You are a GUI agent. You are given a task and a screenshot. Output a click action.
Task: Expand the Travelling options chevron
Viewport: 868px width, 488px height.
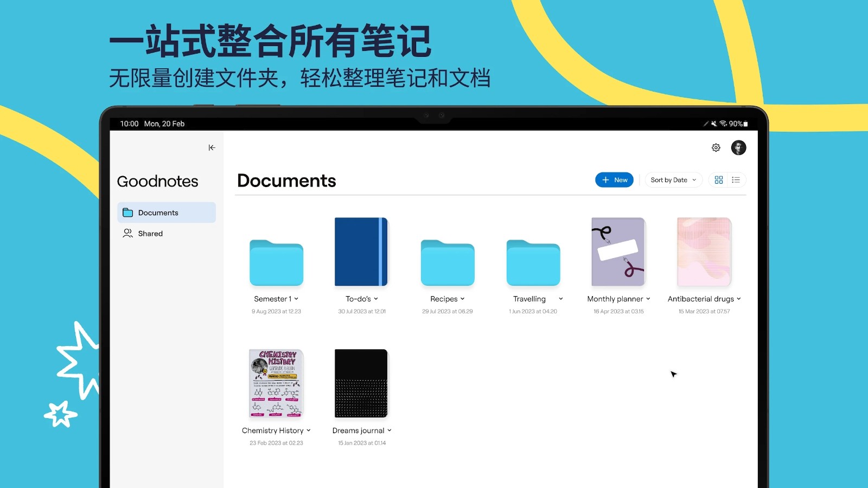click(560, 299)
